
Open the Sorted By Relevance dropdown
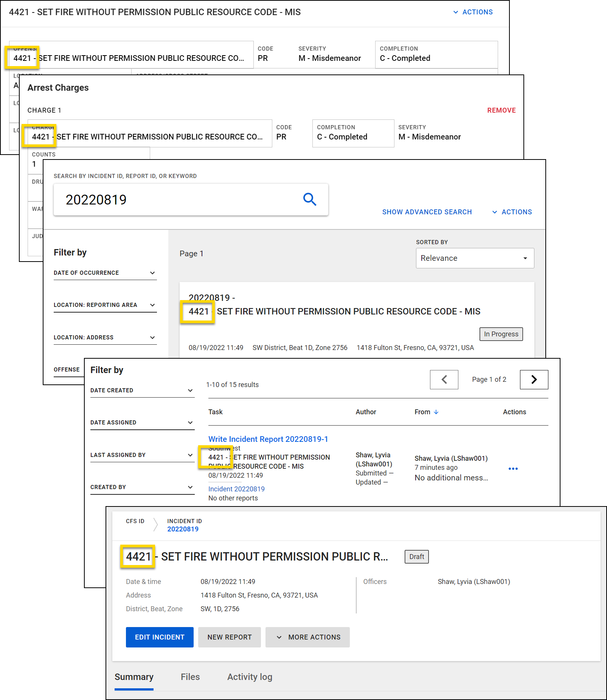pos(475,258)
